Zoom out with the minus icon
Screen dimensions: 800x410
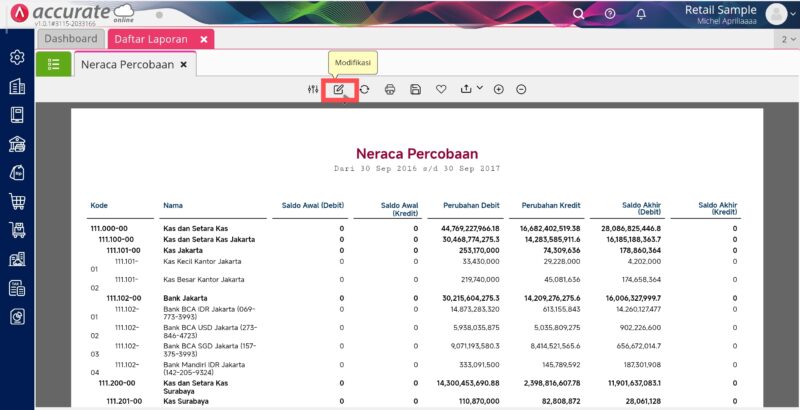(x=522, y=89)
